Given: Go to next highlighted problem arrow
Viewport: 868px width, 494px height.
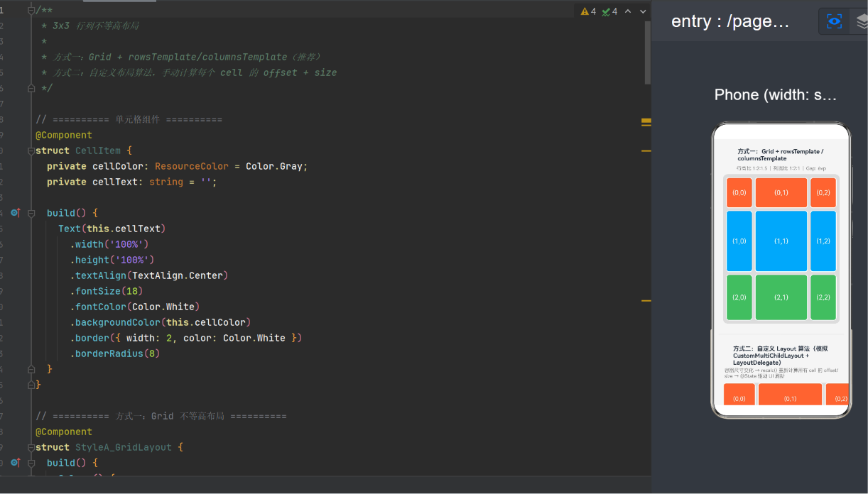Looking at the screenshot, I should point(643,11).
